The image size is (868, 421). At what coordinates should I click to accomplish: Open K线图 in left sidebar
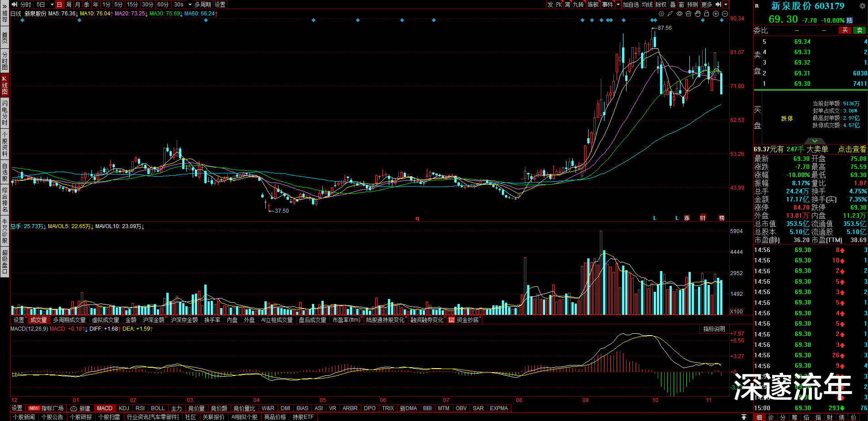[5, 85]
